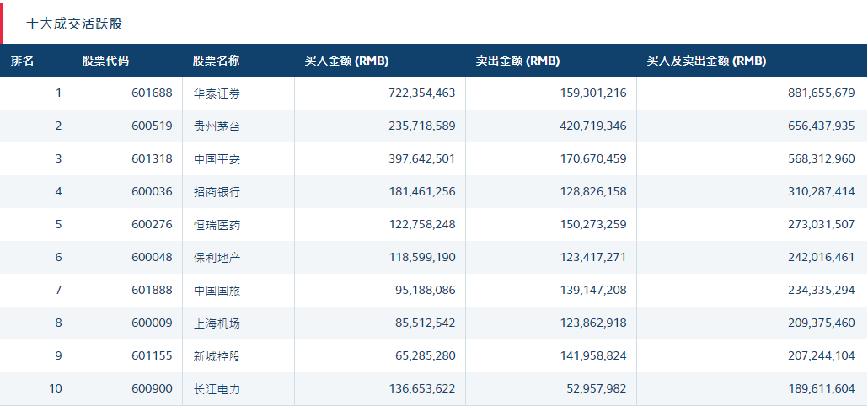Click sell amount 128,826,158
The image size is (868, 406).
594,191
